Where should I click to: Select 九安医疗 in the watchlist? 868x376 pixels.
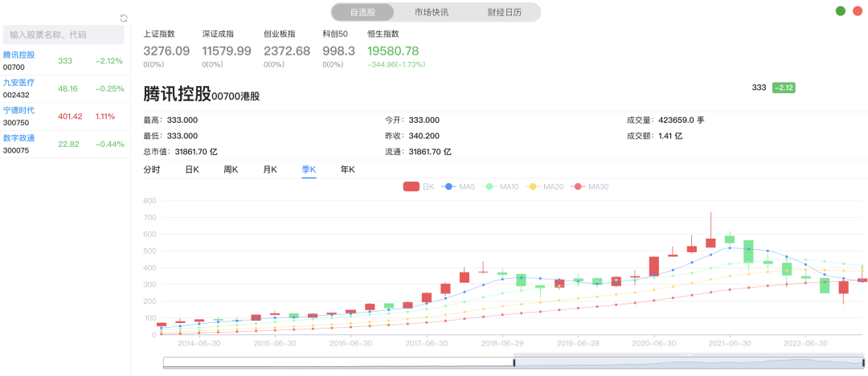65,88
